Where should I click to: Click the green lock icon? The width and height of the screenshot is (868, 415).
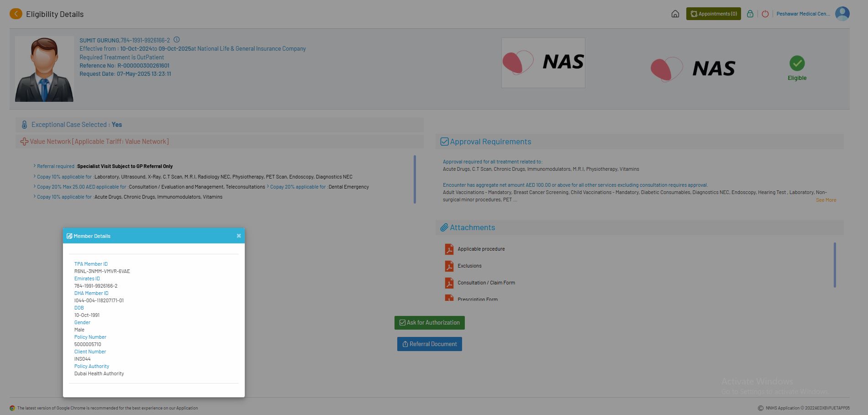click(x=750, y=14)
